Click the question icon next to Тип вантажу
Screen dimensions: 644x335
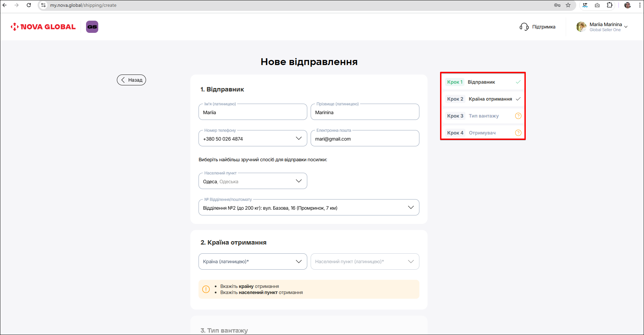click(518, 116)
